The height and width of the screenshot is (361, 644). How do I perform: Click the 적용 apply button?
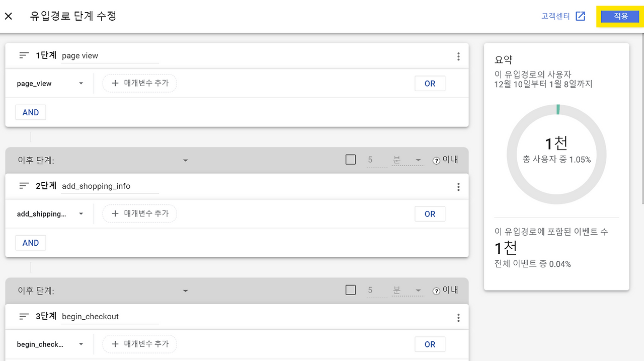tap(620, 16)
